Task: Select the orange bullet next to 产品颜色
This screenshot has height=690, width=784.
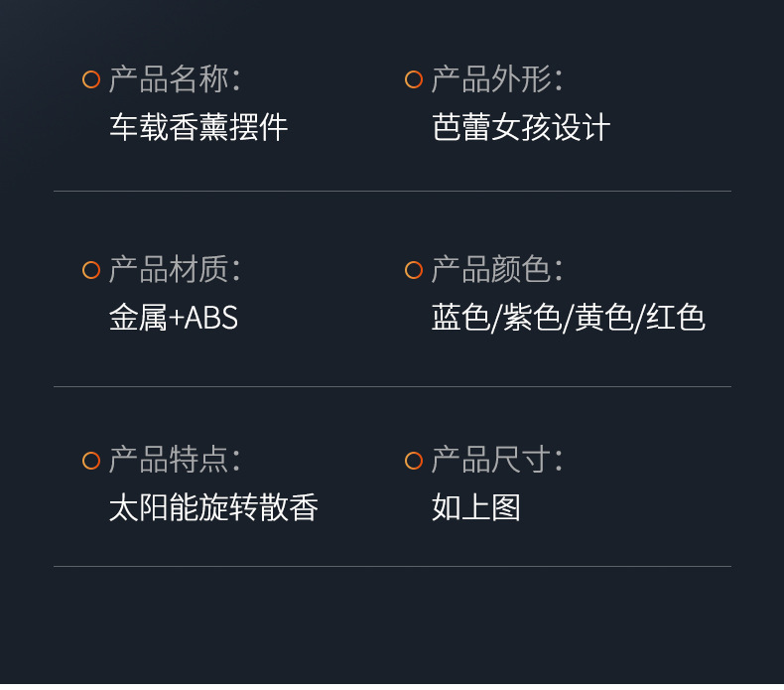Action: [x=414, y=270]
